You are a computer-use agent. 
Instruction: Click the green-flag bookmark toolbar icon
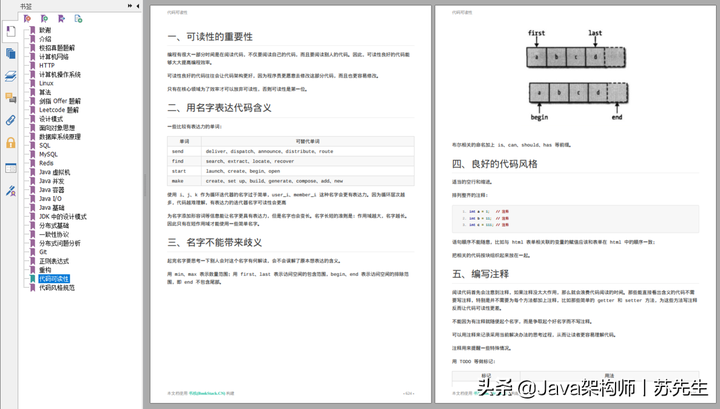click(44, 19)
